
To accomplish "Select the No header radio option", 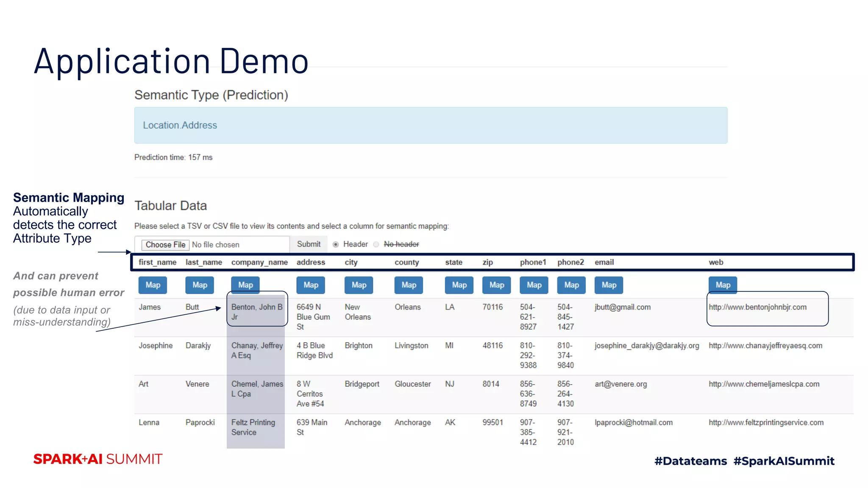I will (376, 244).
